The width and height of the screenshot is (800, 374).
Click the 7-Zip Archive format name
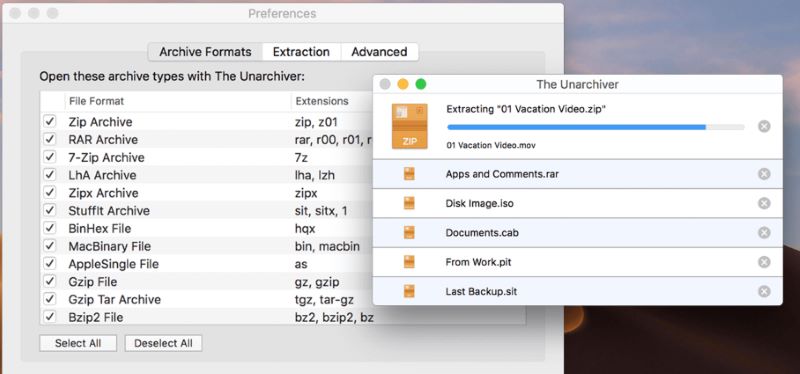[106, 158]
